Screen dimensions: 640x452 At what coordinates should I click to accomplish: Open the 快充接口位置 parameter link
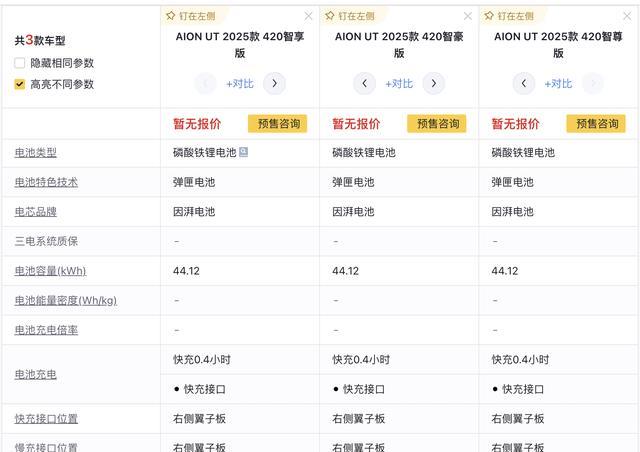click(46, 419)
